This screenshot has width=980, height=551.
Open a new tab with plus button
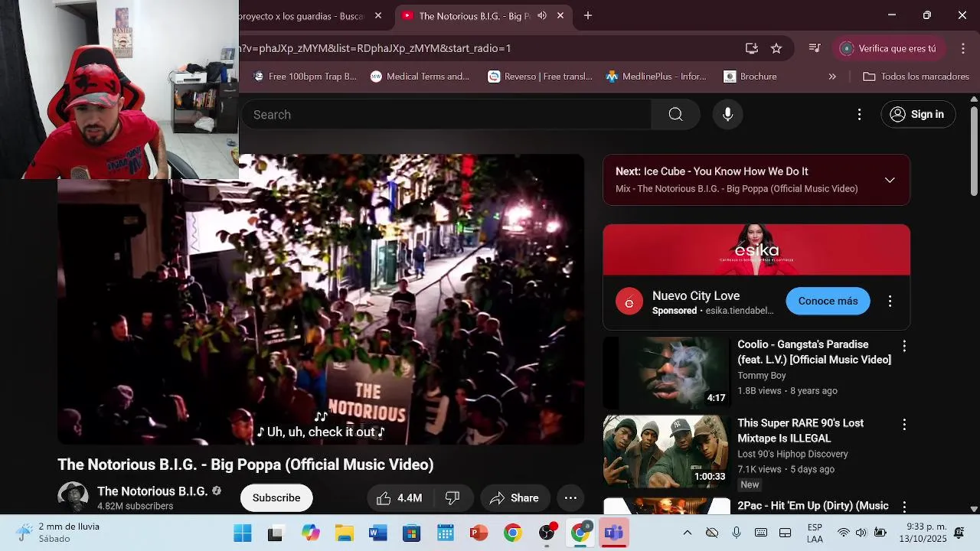click(588, 15)
